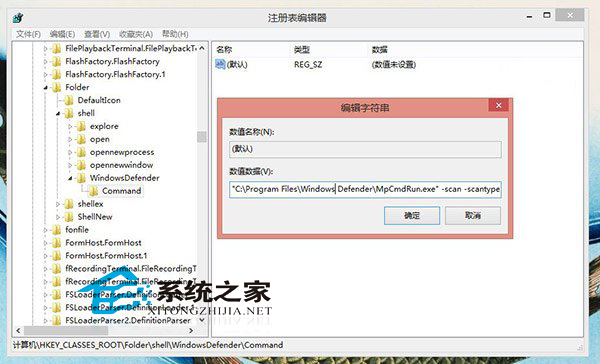The height and width of the screenshot is (364, 600).
Task: Click the explore key folder icon
Action: click(81, 126)
